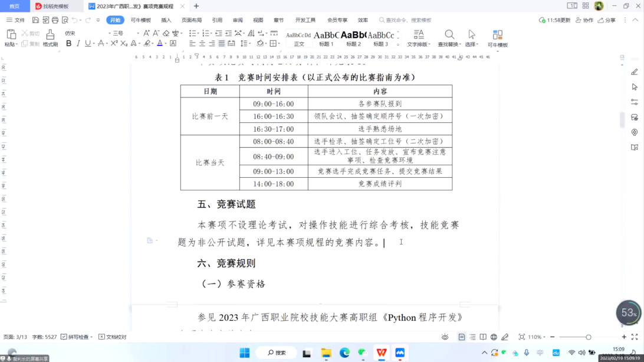Screen dimensions: 644x362
Task: Click the 分享 (Share) button
Action: point(607,20)
